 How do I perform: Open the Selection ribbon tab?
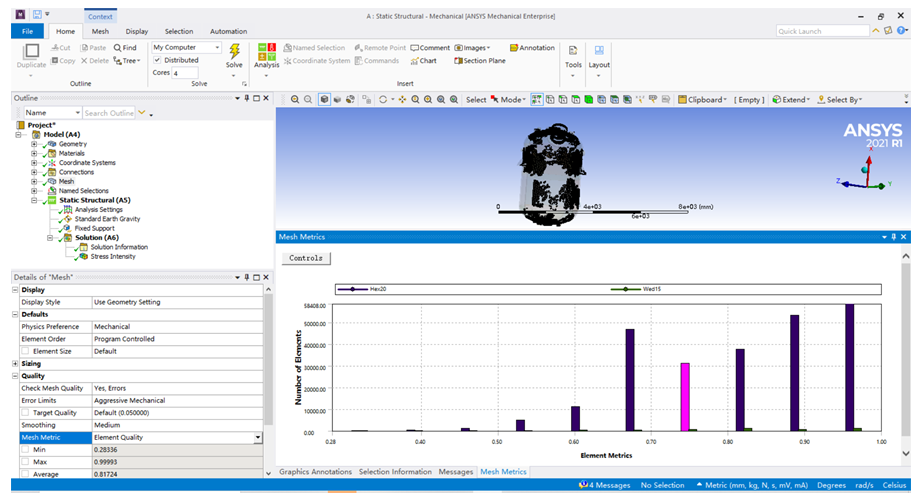(179, 32)
